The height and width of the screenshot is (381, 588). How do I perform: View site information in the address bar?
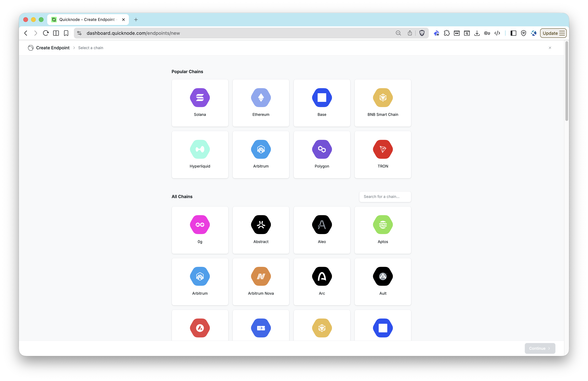[79, 33]
